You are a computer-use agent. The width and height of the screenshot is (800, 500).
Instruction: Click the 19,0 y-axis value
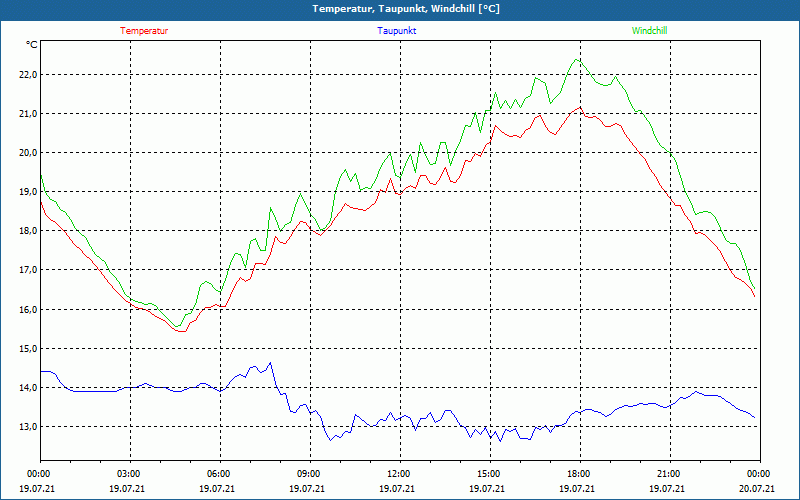(x=29, y=192)
